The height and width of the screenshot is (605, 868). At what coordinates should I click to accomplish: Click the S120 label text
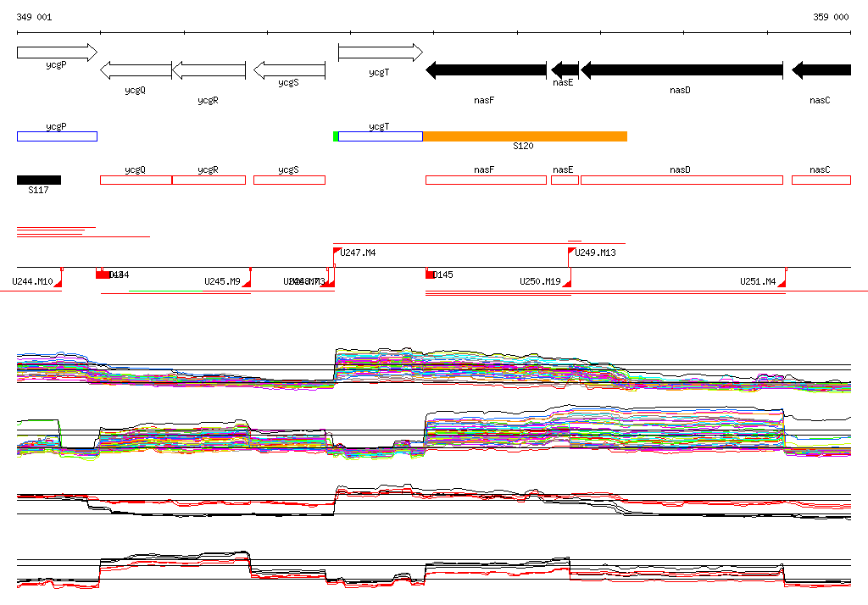click(523, 146)
